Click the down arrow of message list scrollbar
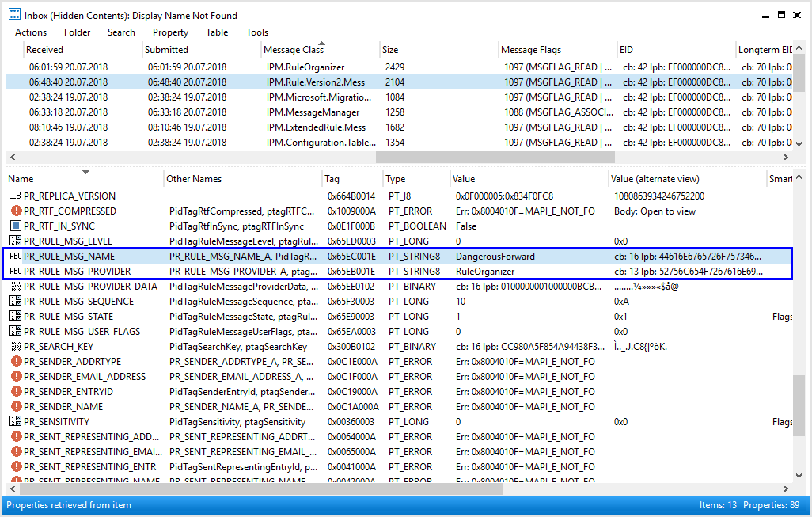Image resolution: width=812 pixels, height=517 pixels. click(799, 143)
